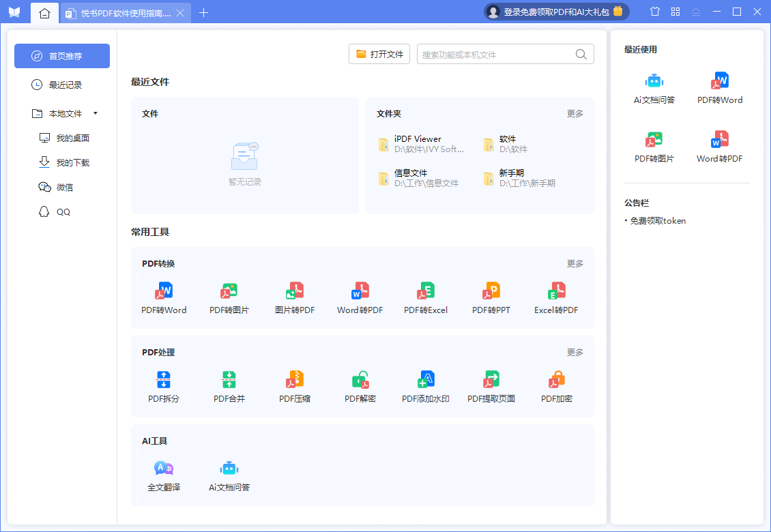Click 更多 in the PDF处理 section

pos(574,352)
